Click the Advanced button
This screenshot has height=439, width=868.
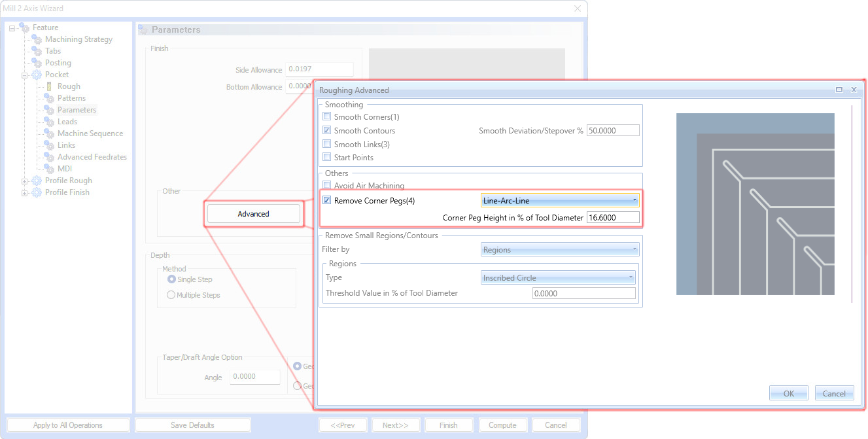254,214
